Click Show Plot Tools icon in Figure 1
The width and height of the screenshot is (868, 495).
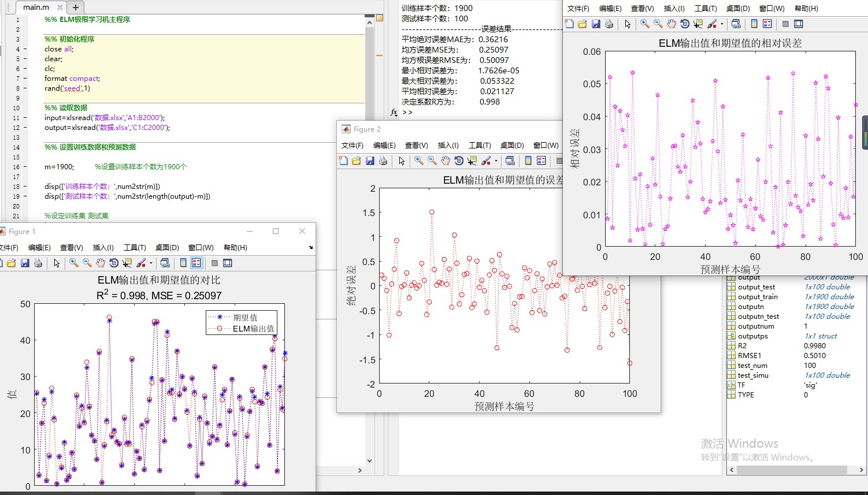click(x=228, y=263)
